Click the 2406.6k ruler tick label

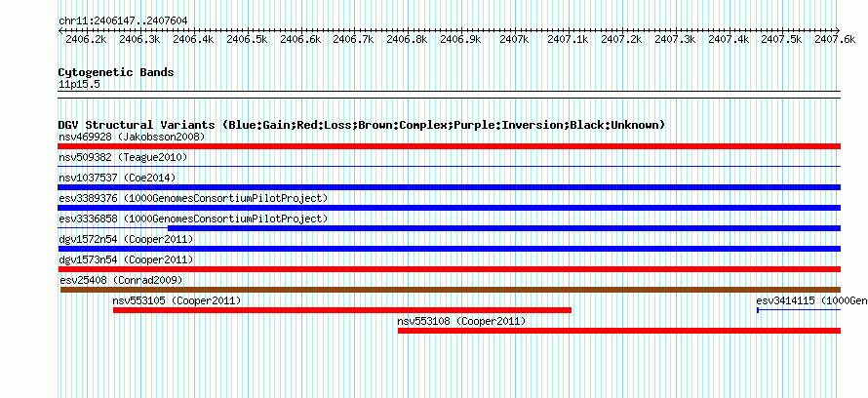pyautogui.click(x=300, y=39)
